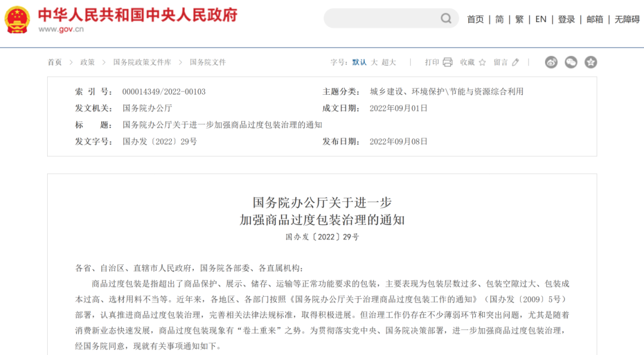
Task: Open 国务院文件 in the breadcrumb
Action: 207,62
